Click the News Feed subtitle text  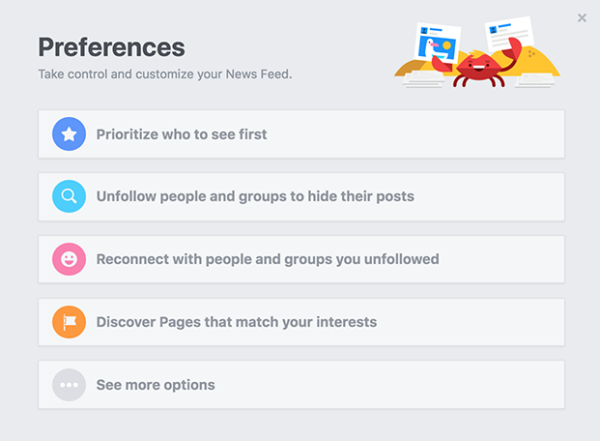point(165,74)
